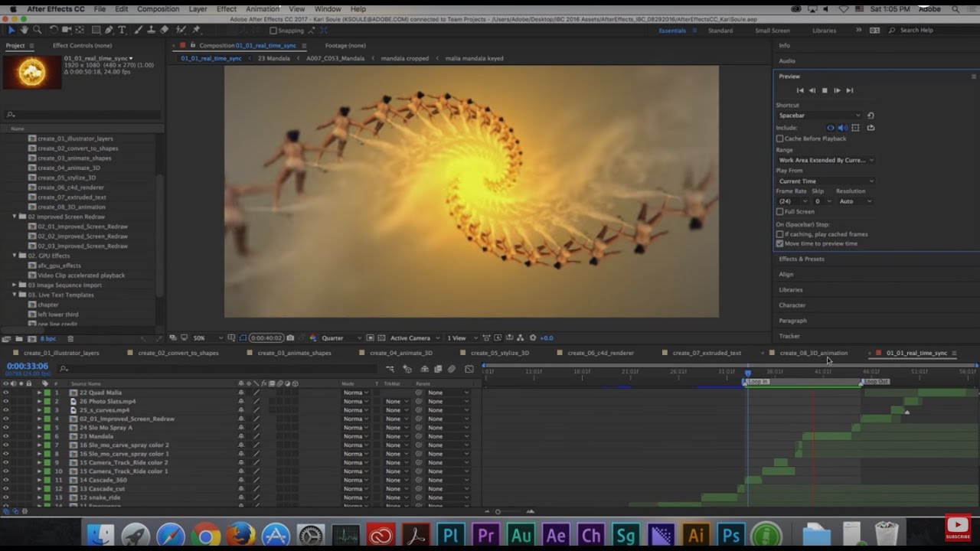Open the Composition menu
This screenshot has height=551, width=980.
(158, 9)
